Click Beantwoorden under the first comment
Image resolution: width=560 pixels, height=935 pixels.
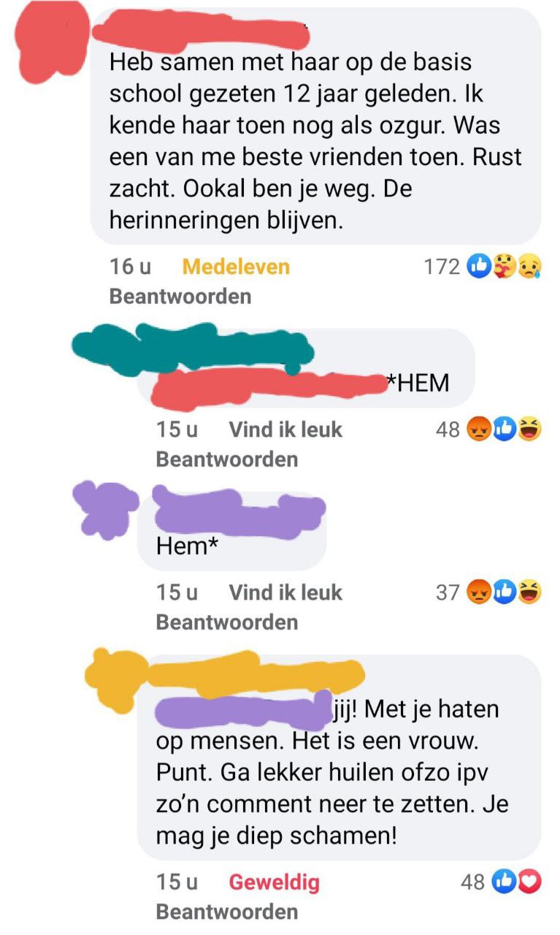tap(180, 297)
